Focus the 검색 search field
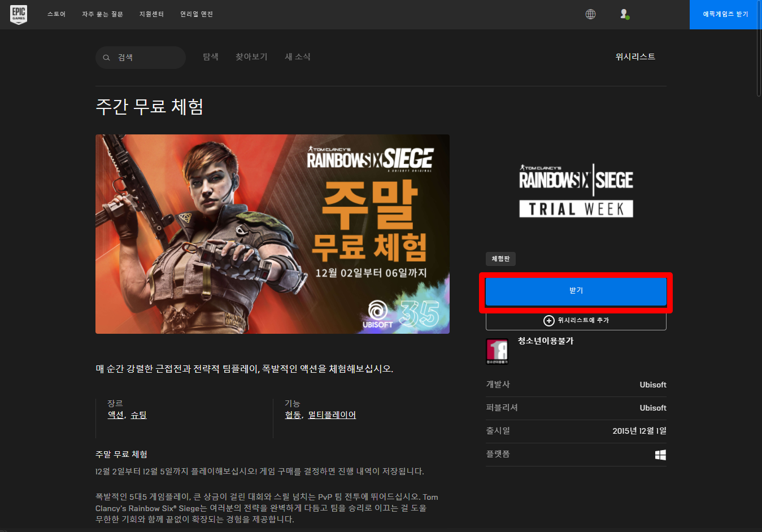 [x=141, y=58]
